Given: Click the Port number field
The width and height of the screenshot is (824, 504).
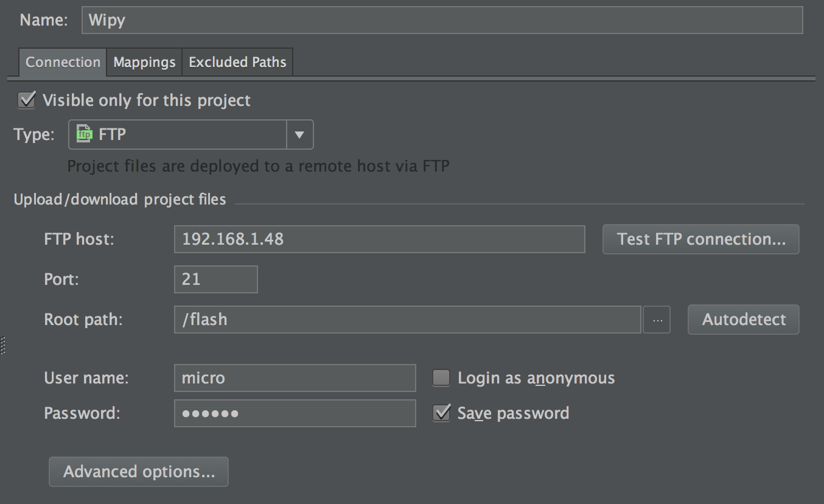Looking at the screenshot, I should 215,279.
